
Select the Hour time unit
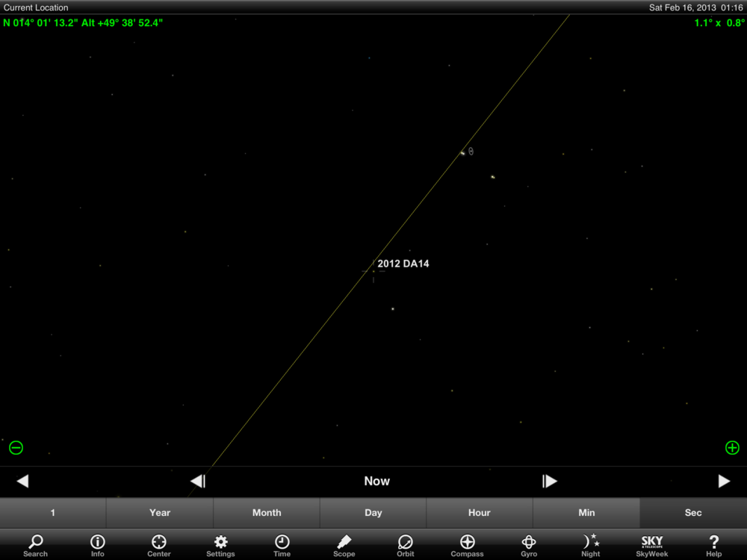tap(480, 513)
